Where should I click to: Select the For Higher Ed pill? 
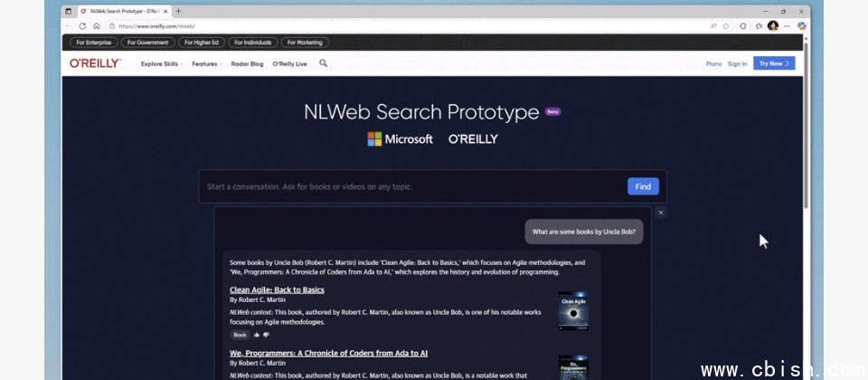[x=202, y=43]
